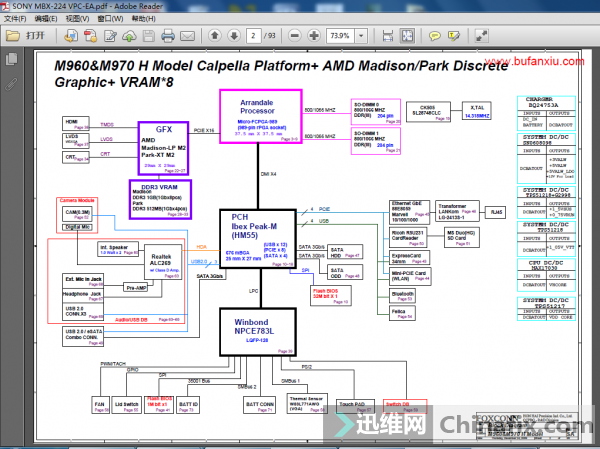Click the BATT CONN block
Viewport: 600px width, 449px height.
pos(260,405)
